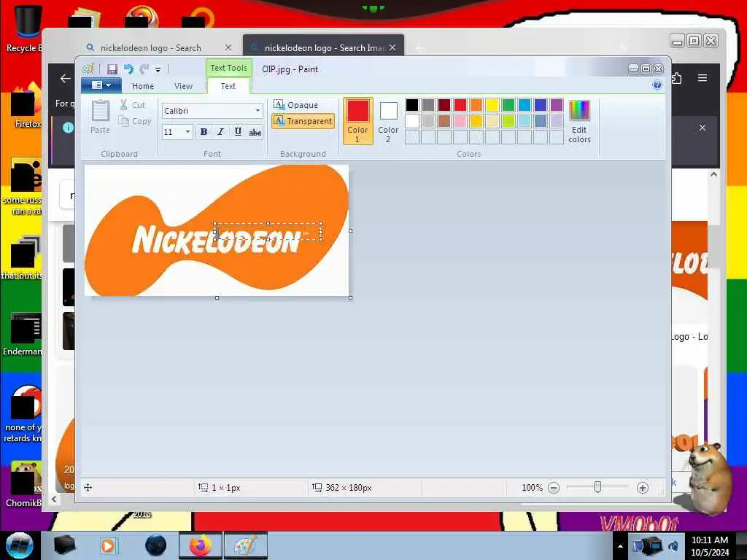The width and height of the screenshot is (747, 560).
Task: Click the zoom slider thumb
Action: click(x=597, y=487)
